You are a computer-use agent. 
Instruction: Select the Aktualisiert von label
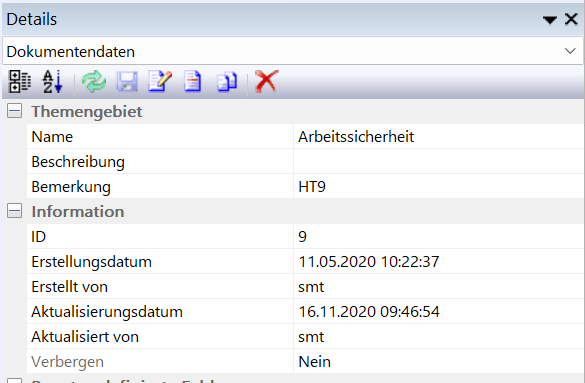tap(85, 337)
